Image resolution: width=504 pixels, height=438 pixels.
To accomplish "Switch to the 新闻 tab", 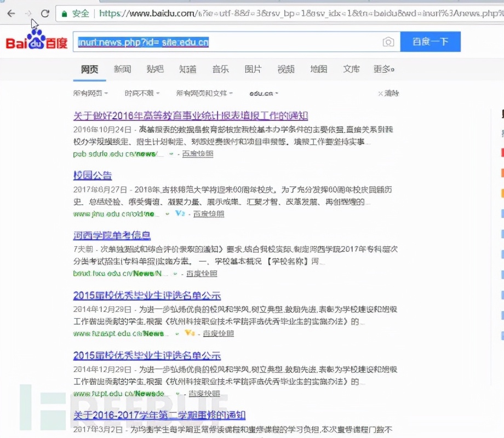I will [x=123, y=69].
